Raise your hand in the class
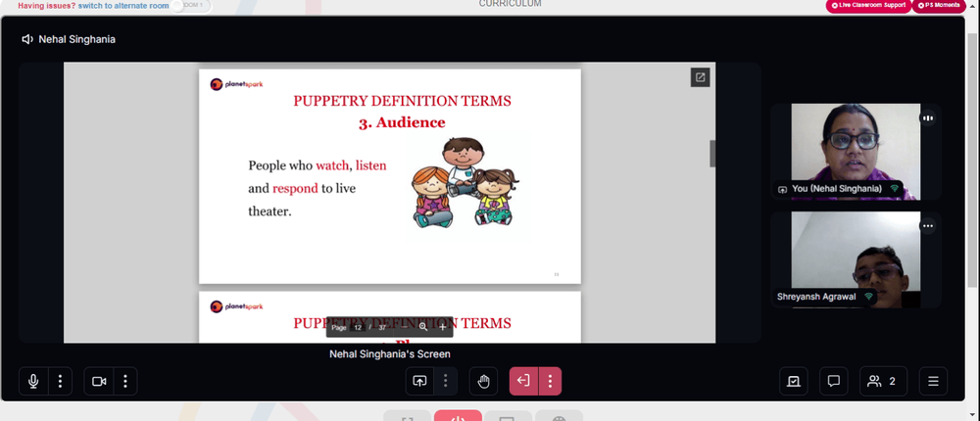This screenshot has height=421, width=980. click(x=484, y=381)
